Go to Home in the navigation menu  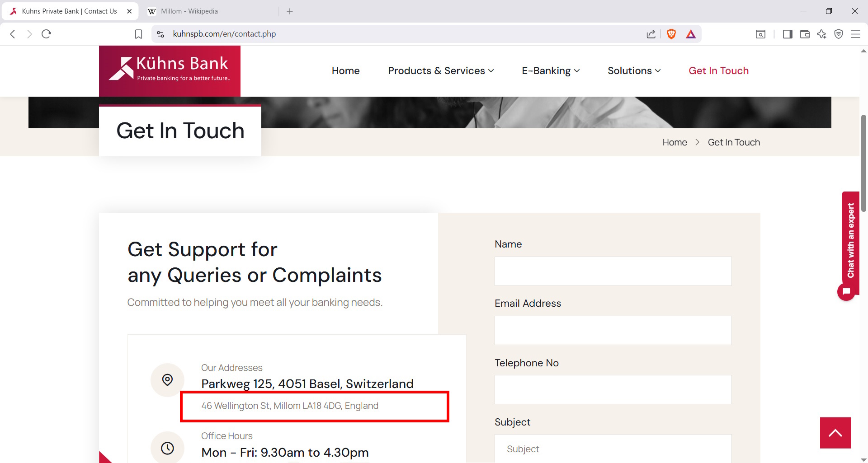tap(346, 71)
